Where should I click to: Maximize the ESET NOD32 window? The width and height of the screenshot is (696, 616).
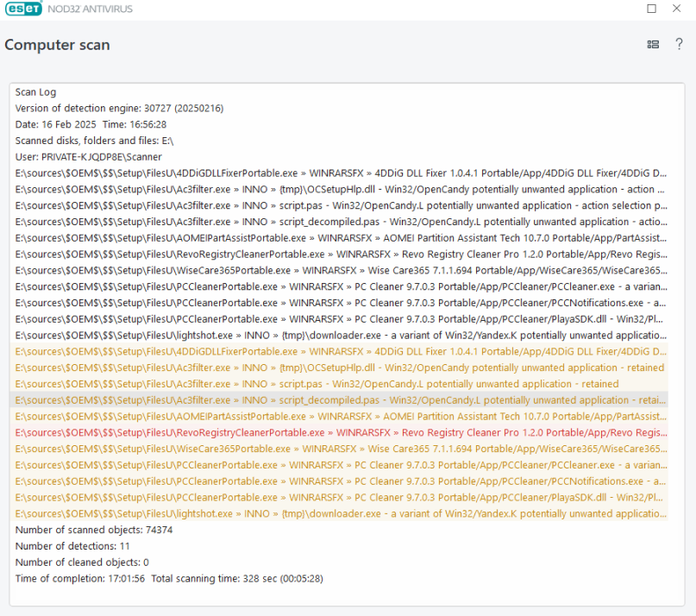point(651,9)
